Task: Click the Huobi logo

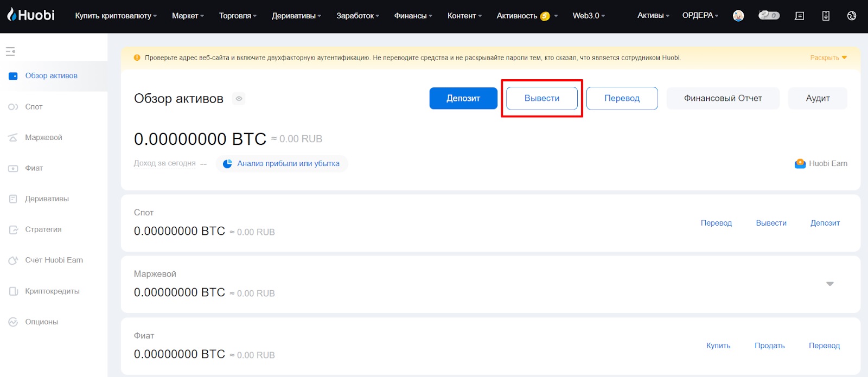Action: pos(31,15)
